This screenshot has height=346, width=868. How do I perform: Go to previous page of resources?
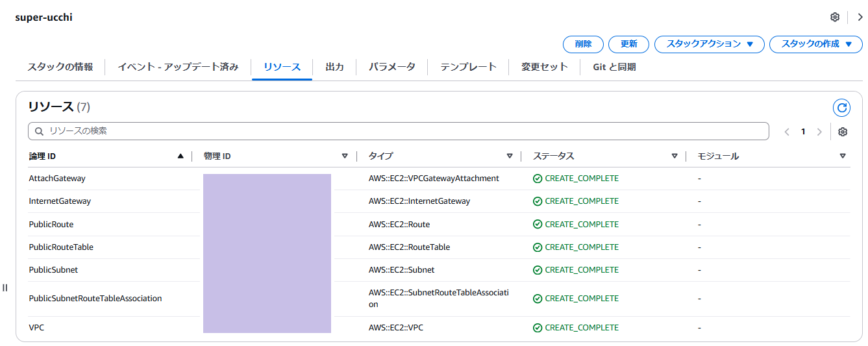(x=787, y=132)
